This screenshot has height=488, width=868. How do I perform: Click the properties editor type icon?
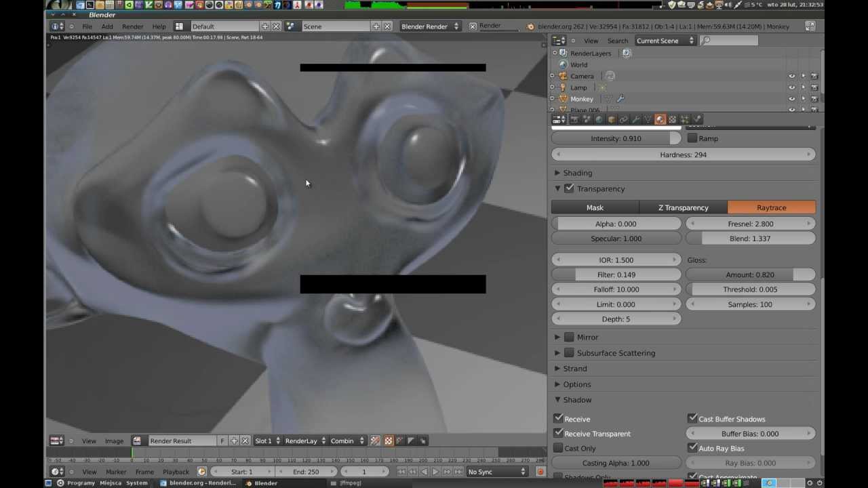[559, 119]
